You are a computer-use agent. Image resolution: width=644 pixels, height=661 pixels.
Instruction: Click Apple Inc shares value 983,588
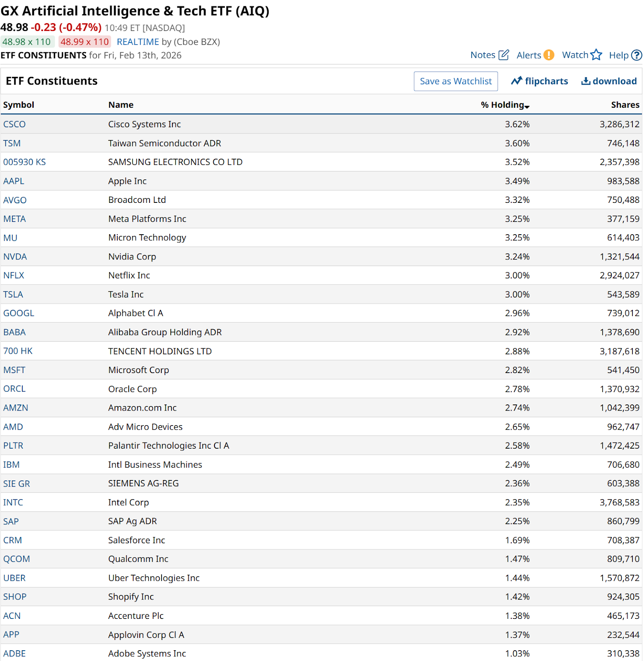click(x=623, y=181)
